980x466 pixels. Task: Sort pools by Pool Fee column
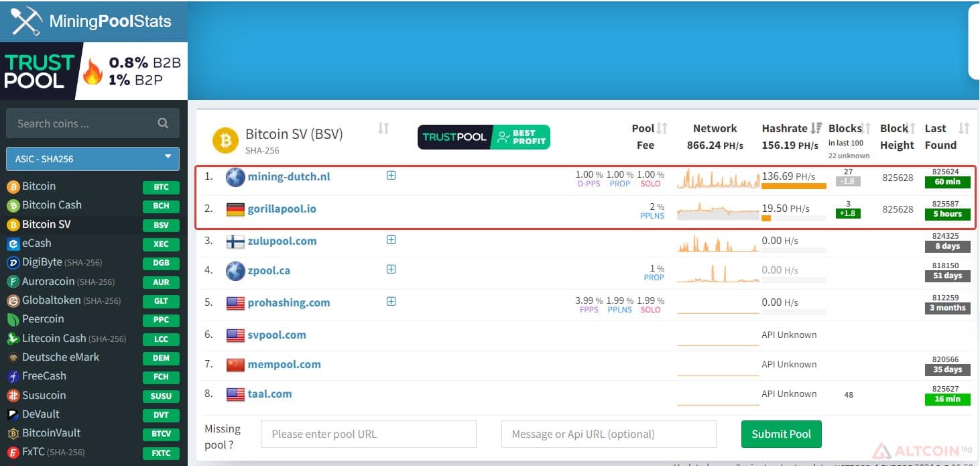[662, 128]
